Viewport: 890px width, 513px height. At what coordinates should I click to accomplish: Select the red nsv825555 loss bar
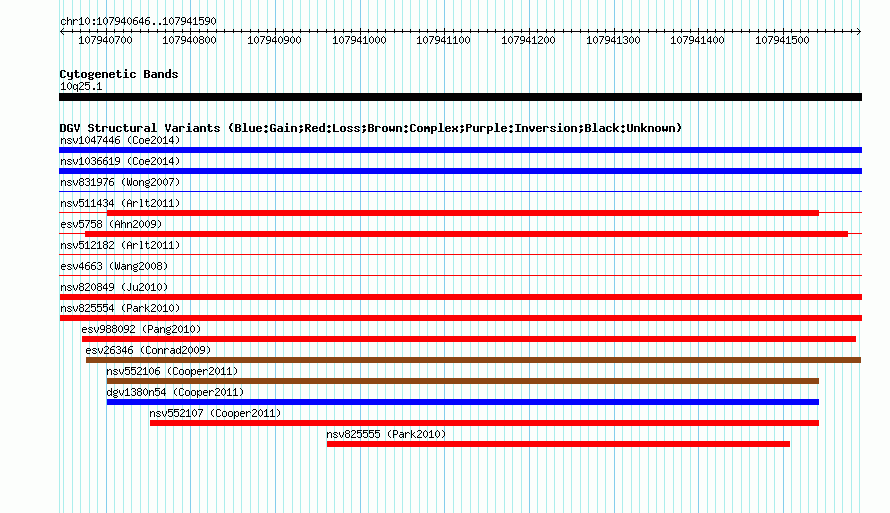pos(558,444)
